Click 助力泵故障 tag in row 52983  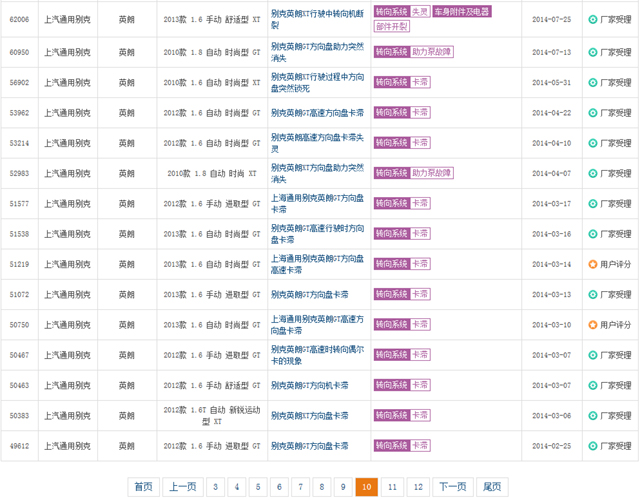pos(432,173)
